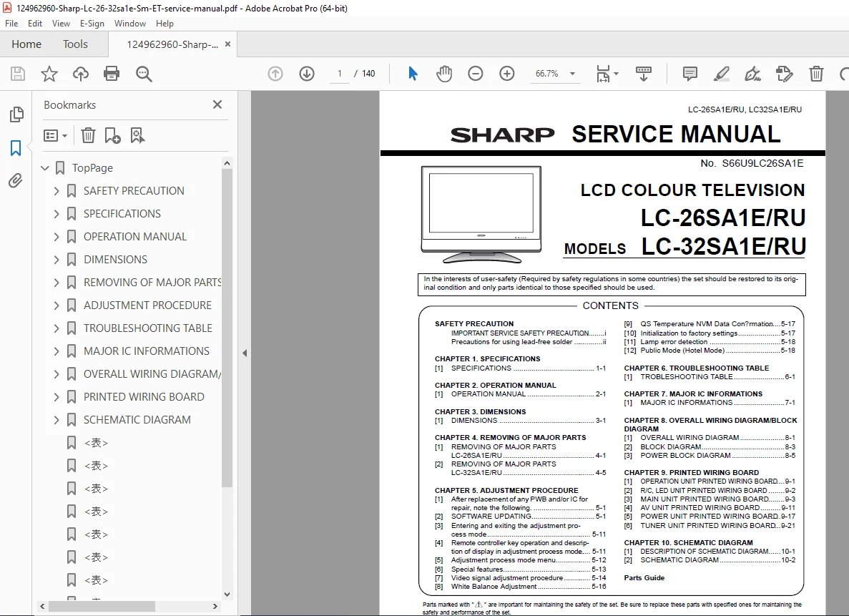Viewport: 849px width, 616px height.
Task: Click the scrolling mode keyboard icon
Action: (643, 74)
